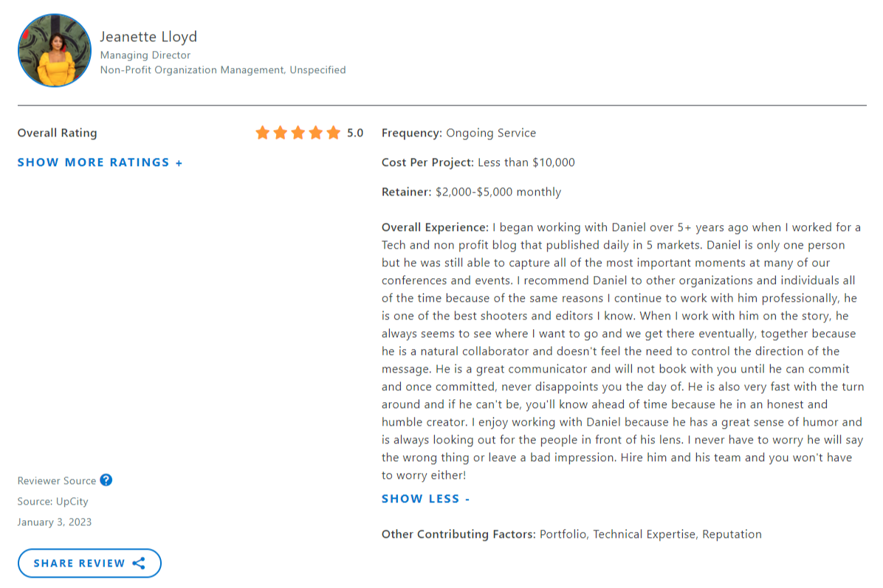This screenshot has height=588, width=883.
Task: Click the fifth orange rating star
Action: pyautogui.click(x=334, y=133)
